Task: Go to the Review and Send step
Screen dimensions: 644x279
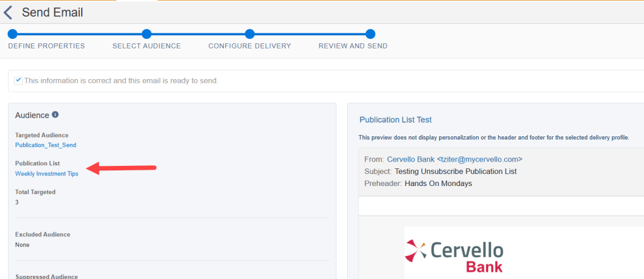Action: (x=353, y=46)
